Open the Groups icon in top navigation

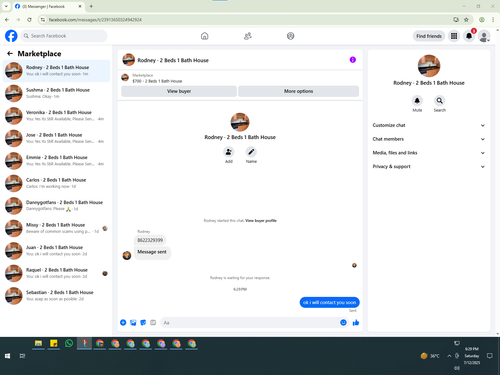tap(291, 36)
